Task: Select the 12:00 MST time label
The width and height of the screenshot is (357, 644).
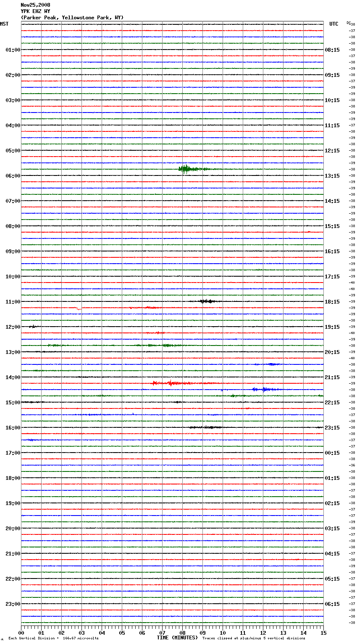Action: click(13, 327)
